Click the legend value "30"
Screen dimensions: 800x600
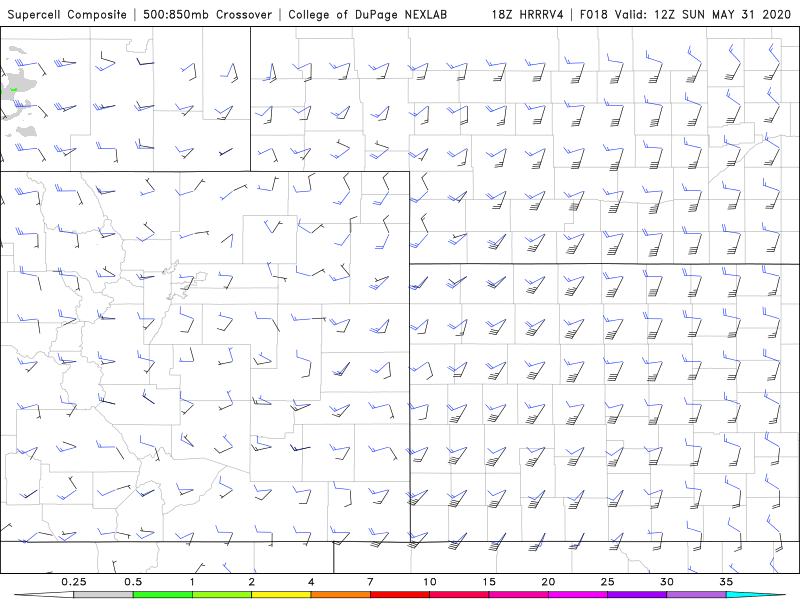coord(667,582)
